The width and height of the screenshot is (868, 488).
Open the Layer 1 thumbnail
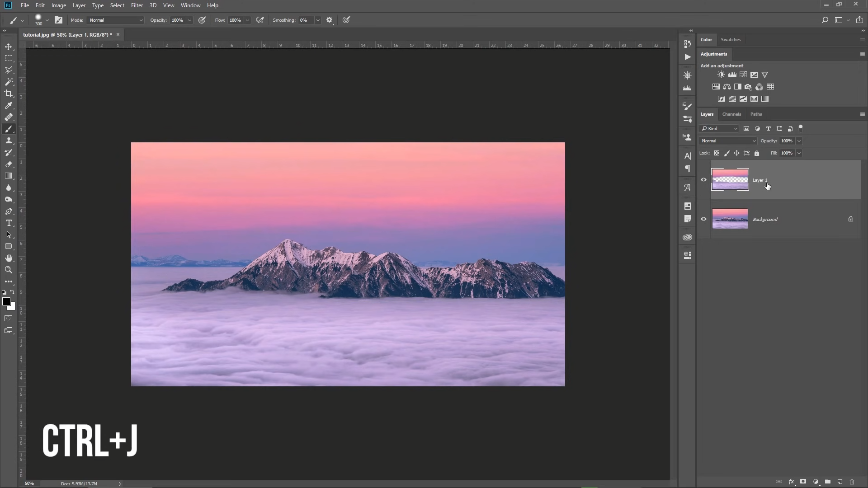(x=730, y=179)
